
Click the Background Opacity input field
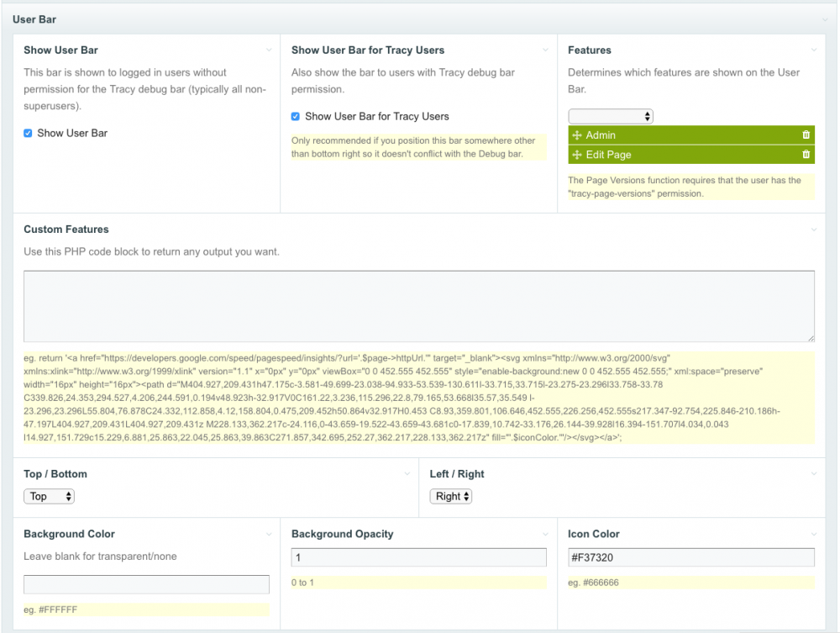(418, 557)
